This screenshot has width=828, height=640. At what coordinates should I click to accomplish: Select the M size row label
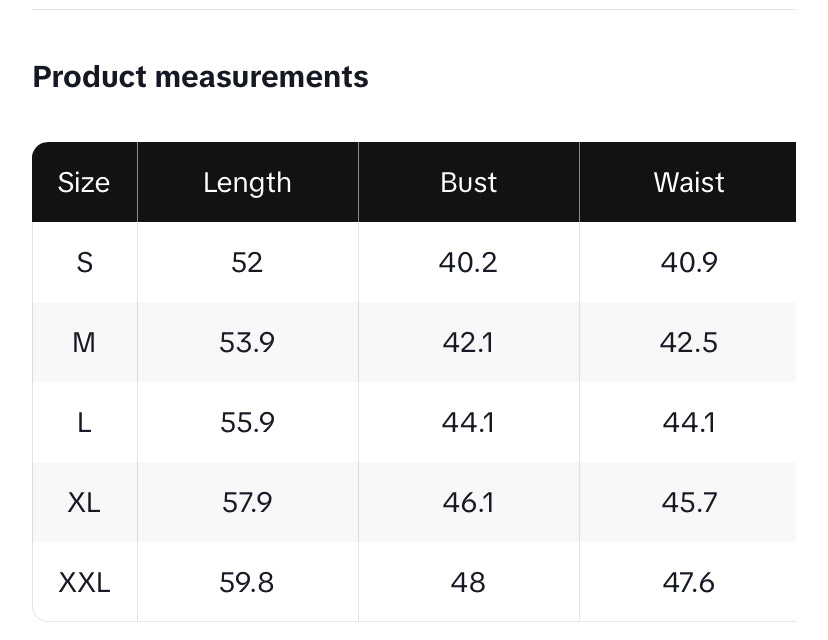click(84, 342)
